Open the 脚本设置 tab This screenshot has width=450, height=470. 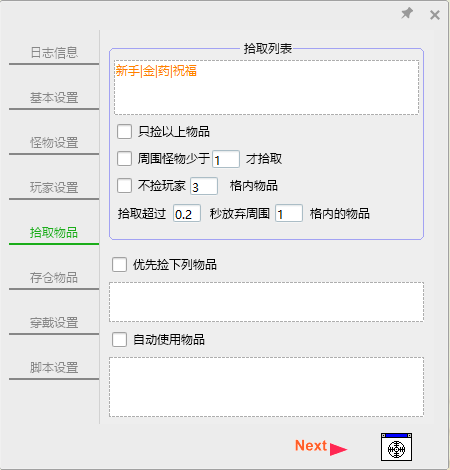click(x=54, y=368)
